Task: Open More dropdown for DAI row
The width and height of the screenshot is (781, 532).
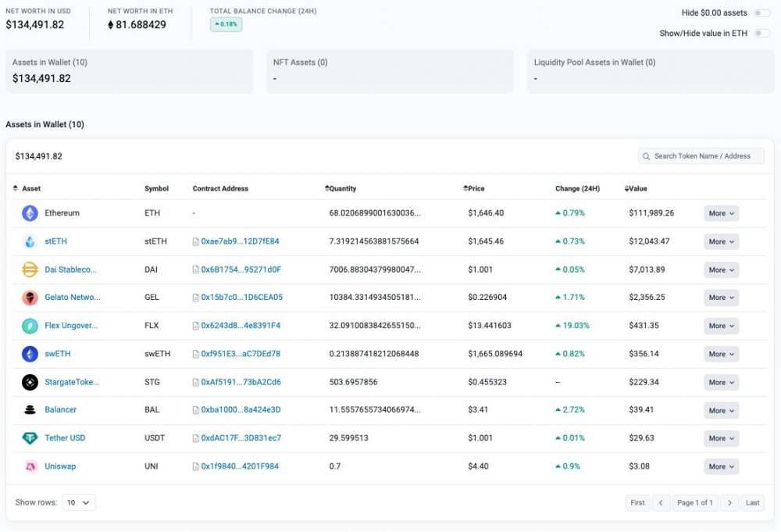Action: click(721, 270)
